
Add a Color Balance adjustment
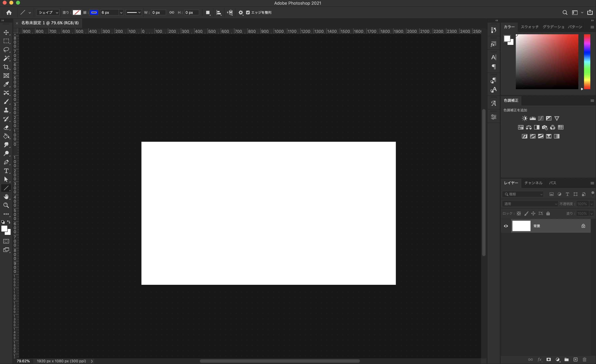528,127
